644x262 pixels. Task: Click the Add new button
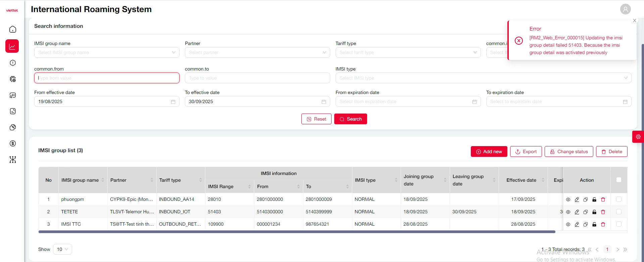(x=489, y=152)
